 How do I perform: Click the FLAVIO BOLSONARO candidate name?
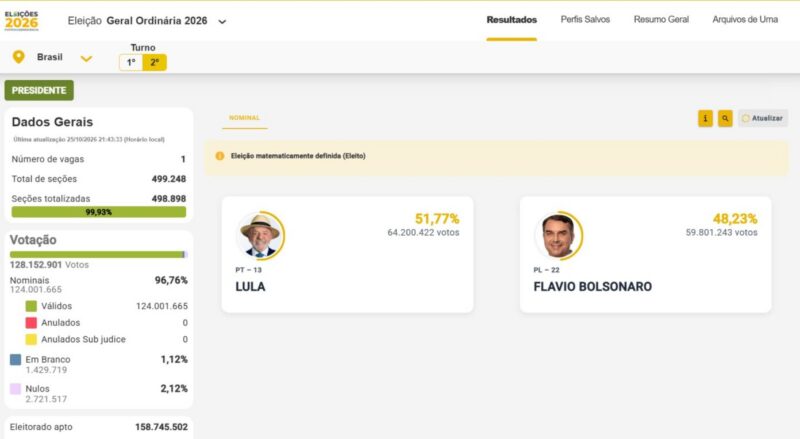(x=592, y=287)
